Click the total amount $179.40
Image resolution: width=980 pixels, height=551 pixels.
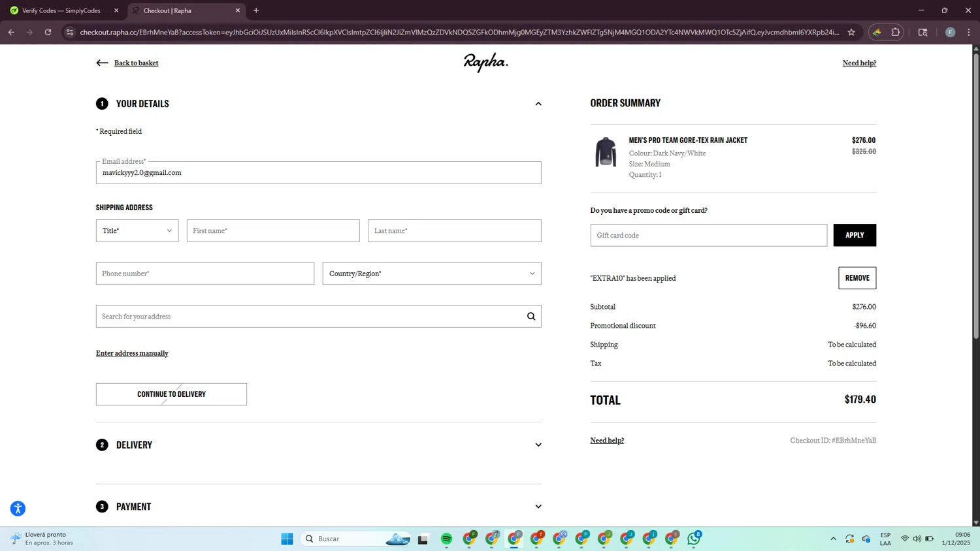click(x=860, y=400)
